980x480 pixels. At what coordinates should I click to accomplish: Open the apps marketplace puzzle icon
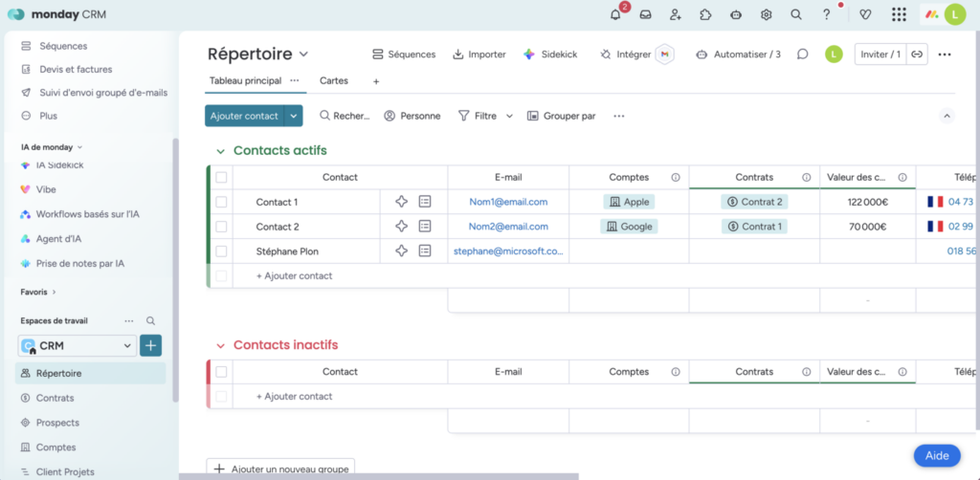tap(705, 14)
